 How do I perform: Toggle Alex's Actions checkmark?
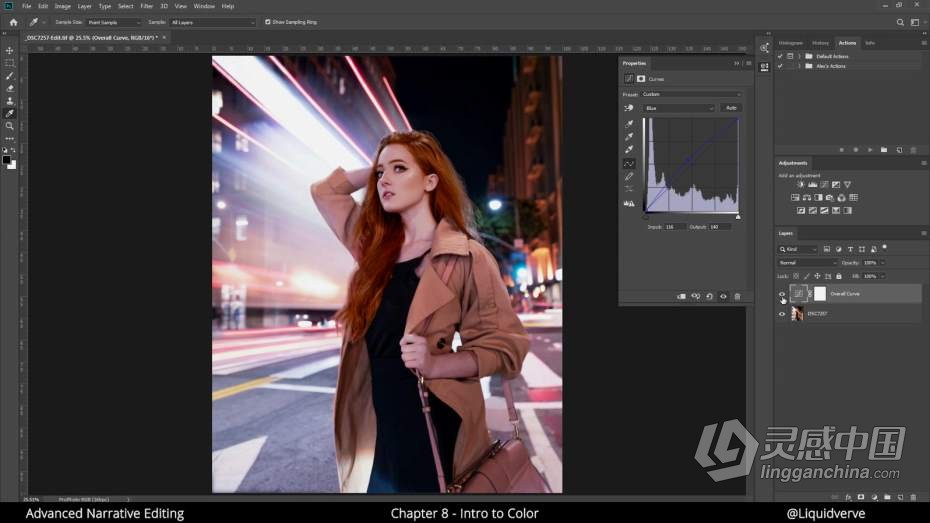tap(780, 66)
